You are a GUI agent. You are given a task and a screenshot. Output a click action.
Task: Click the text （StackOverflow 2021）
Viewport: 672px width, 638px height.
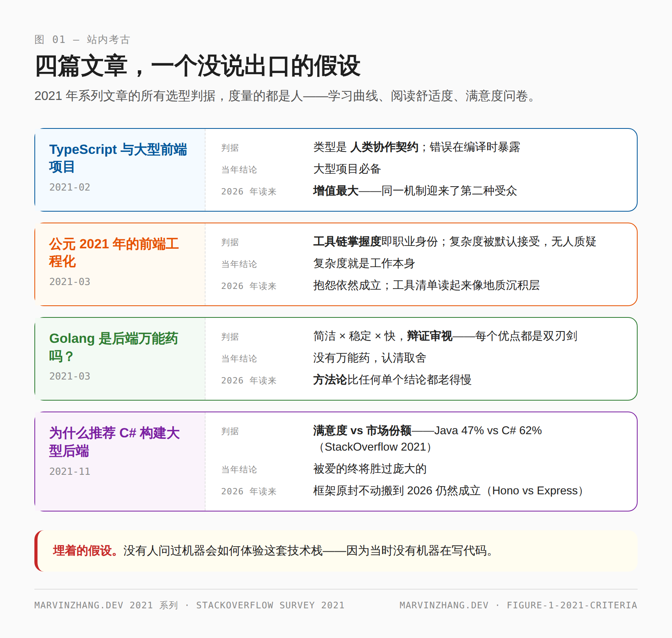tap(375, 447)
